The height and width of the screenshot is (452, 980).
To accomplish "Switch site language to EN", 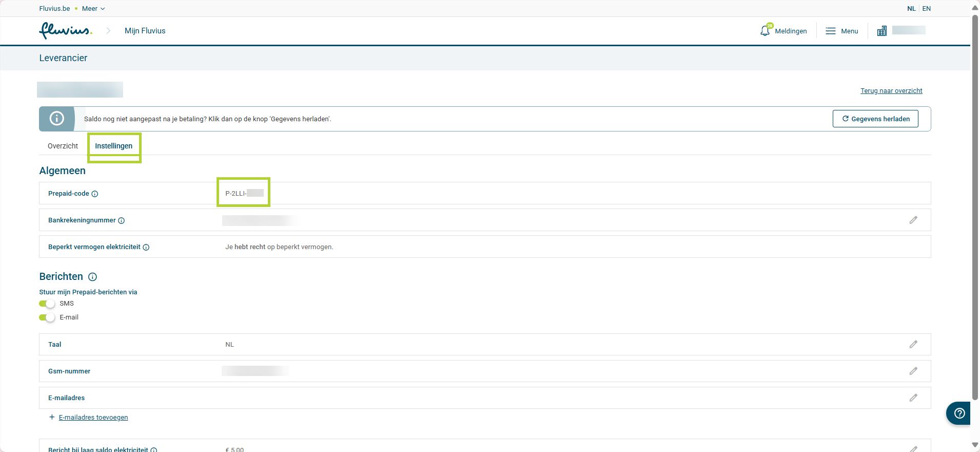I will 926,9.
